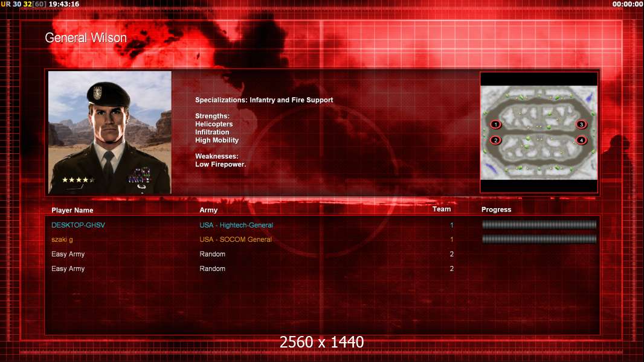This screenshot has width=644, height=362.
Task: Click USA - SOCOM General army entry
Action: (x=236, y=240)
